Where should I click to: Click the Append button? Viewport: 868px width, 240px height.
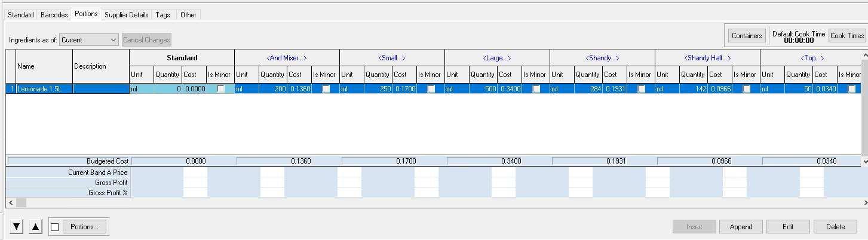pos(741,227)
